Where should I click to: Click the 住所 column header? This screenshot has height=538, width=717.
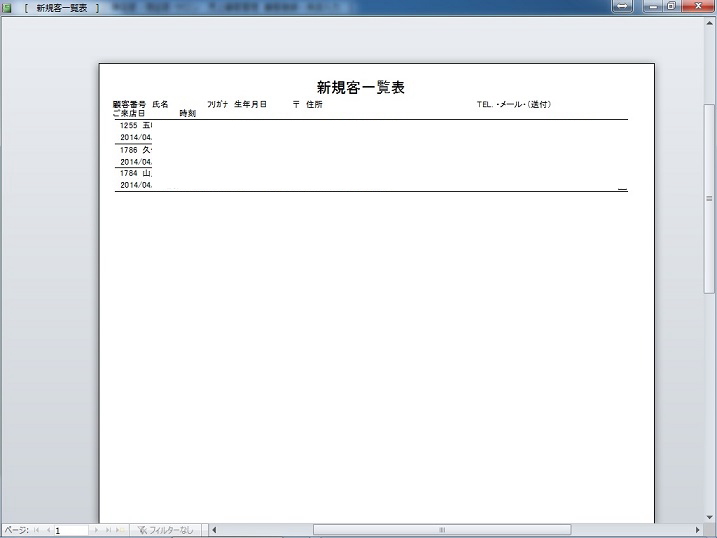314,104
